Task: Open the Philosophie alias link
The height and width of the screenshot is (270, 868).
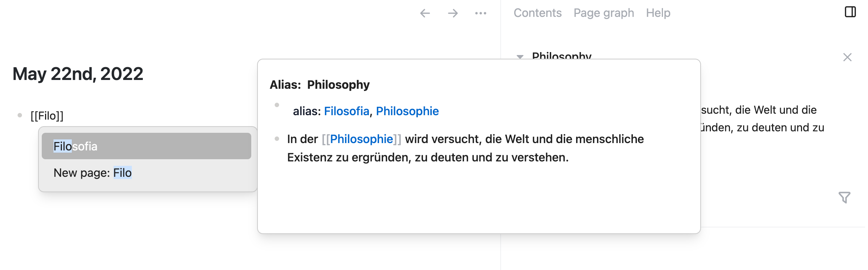Action: point(407,111)
